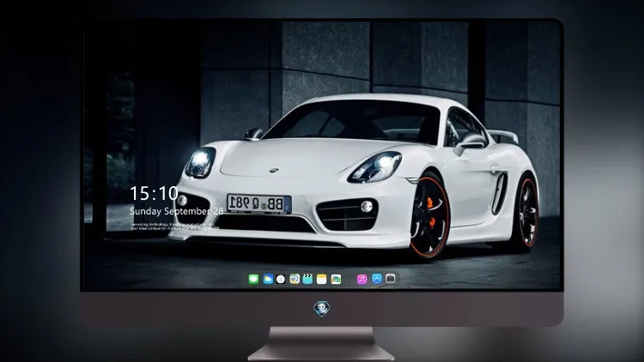
Task: Open the yellow Notes app in dock
Action: point(322,279)
